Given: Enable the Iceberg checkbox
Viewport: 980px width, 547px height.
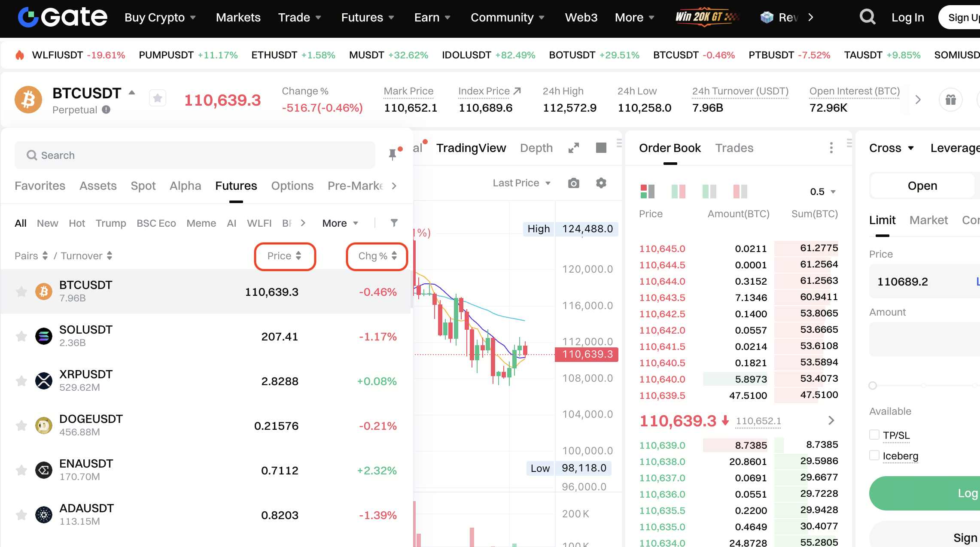Looking at the screenshot, I should (874, 456).
